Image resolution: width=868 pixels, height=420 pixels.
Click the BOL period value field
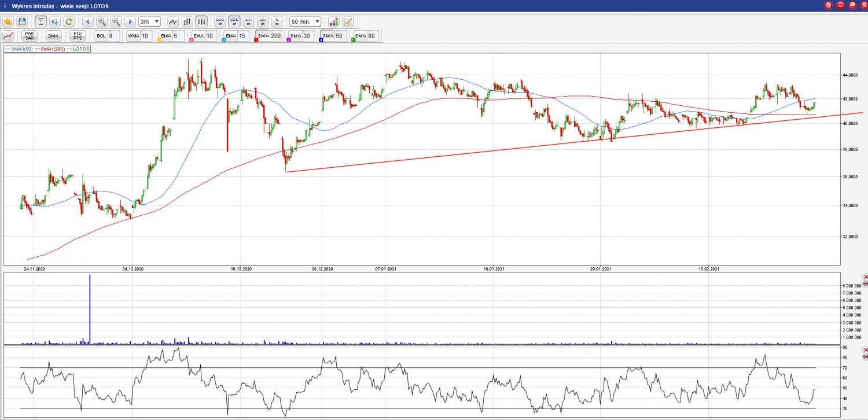(x=112, y=36)
